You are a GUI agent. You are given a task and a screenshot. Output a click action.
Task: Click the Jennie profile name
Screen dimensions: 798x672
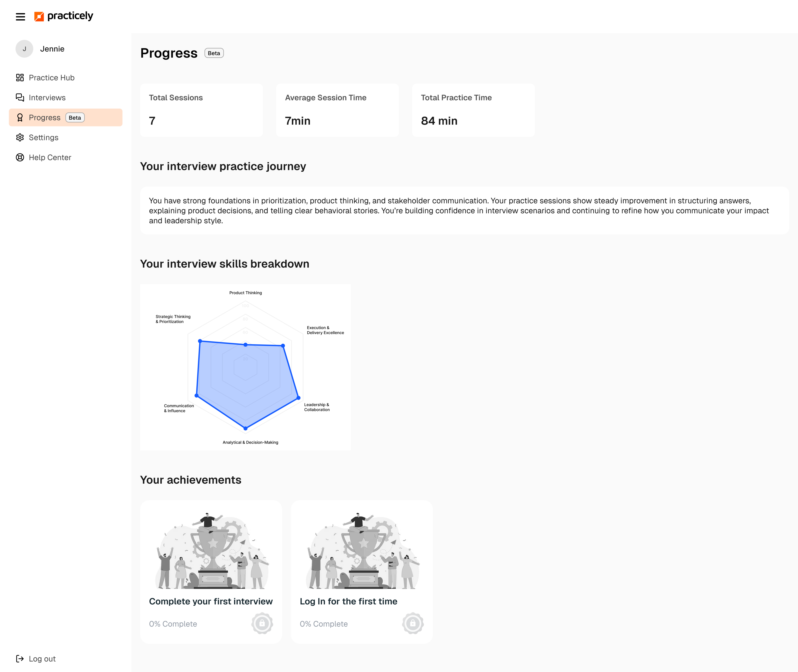[52, 49]
